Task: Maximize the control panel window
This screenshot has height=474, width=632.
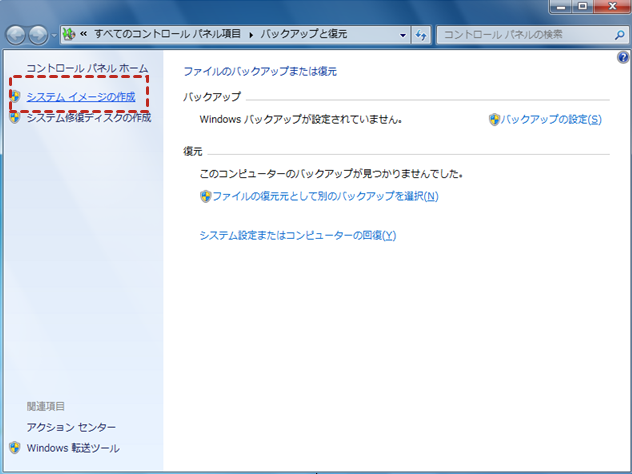Action: tap(582, 6)
